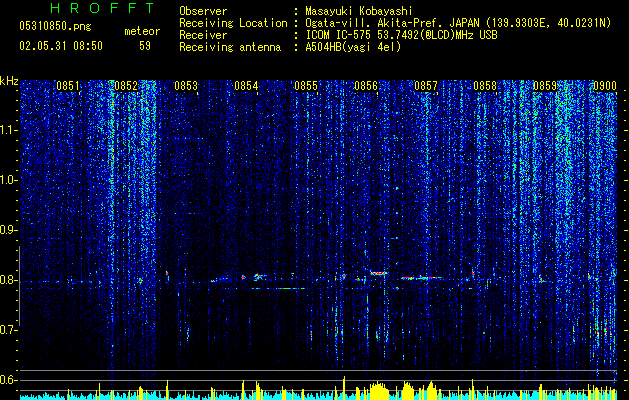629x400 pixels.
Task: Click the 0857 time marker
Action: [426, 86]
